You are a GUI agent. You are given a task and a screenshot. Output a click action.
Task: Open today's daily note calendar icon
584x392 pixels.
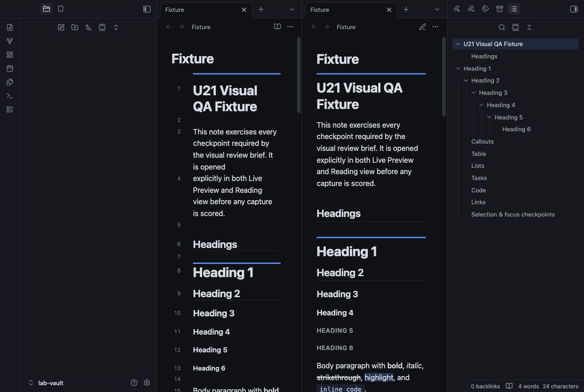pos(10,68)
